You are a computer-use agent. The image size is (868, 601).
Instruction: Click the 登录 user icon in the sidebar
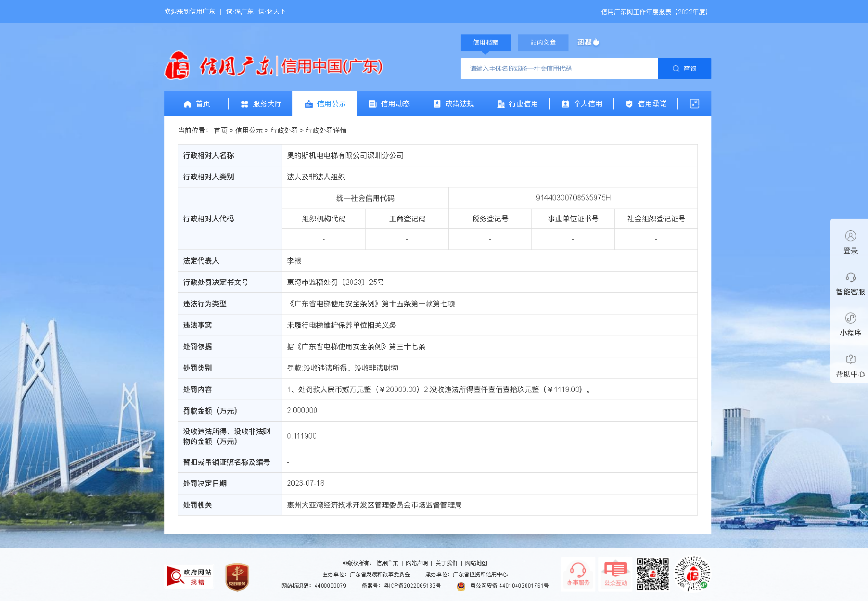(850, 236)
